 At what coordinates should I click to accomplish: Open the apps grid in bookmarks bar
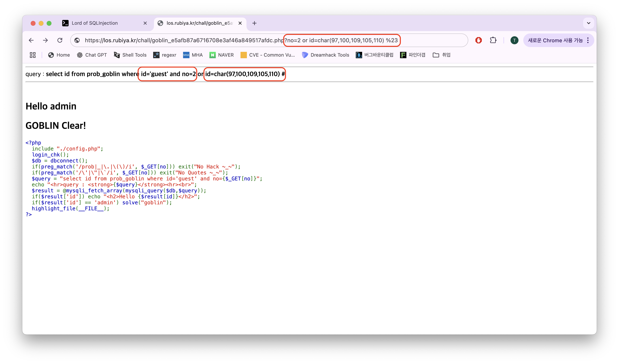[33, 55]
